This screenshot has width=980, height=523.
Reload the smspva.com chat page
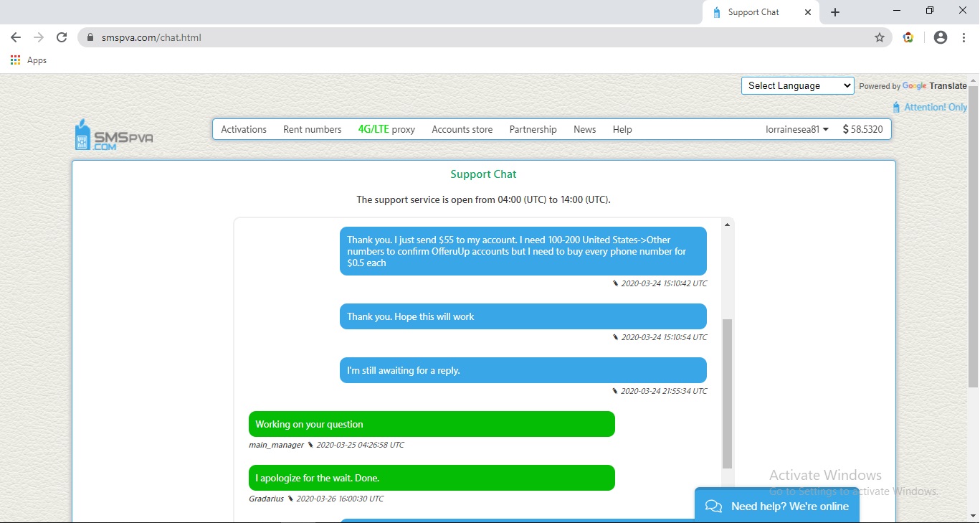(62, 37)
